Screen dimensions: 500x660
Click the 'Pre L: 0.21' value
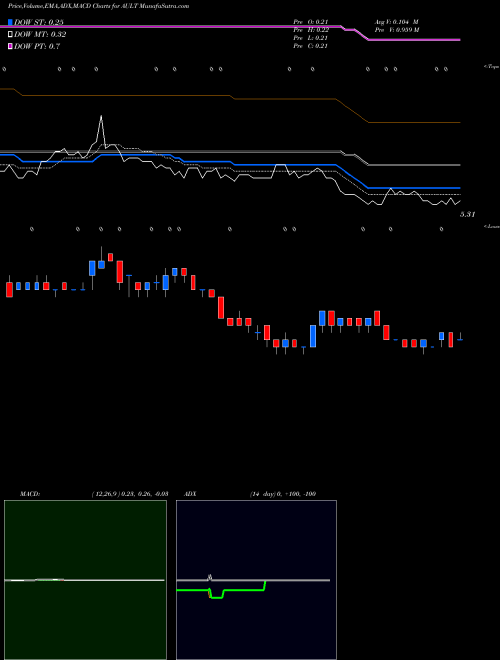311,38
